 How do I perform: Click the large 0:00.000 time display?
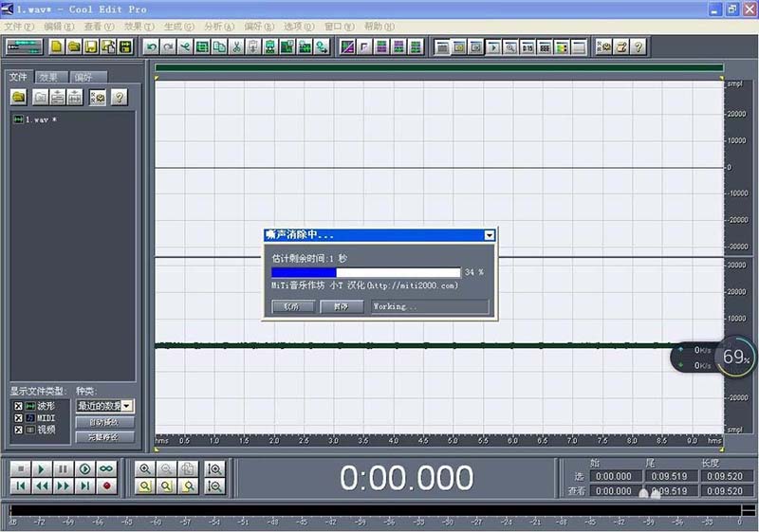coord(407,478)
